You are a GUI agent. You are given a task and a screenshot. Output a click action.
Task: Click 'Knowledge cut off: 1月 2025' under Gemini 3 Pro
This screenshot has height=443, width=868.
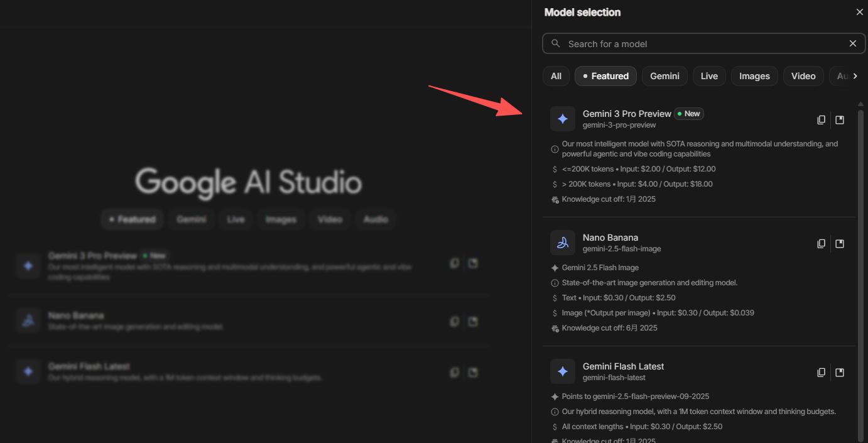609,199
